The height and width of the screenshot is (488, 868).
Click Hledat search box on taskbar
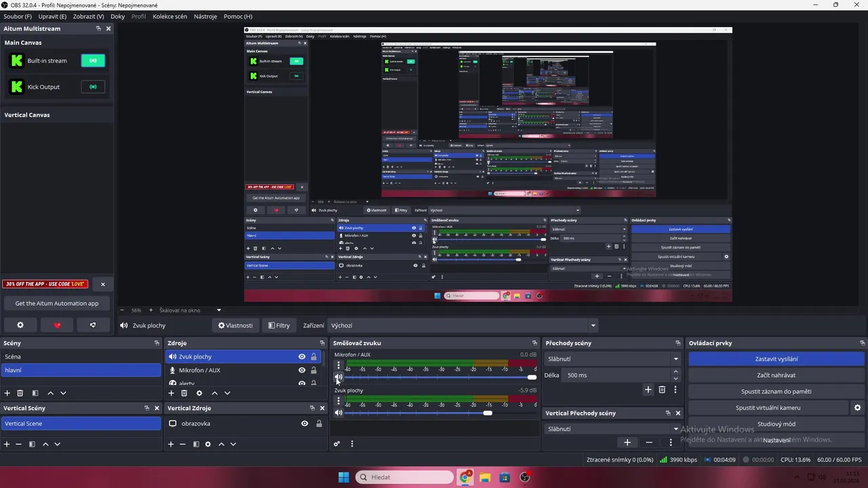click(x=405, y=477)
